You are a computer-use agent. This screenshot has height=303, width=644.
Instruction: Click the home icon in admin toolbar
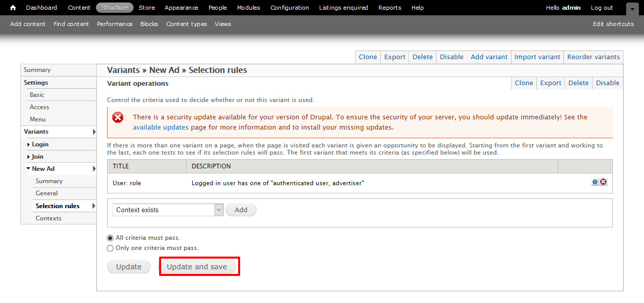point(13,8)
